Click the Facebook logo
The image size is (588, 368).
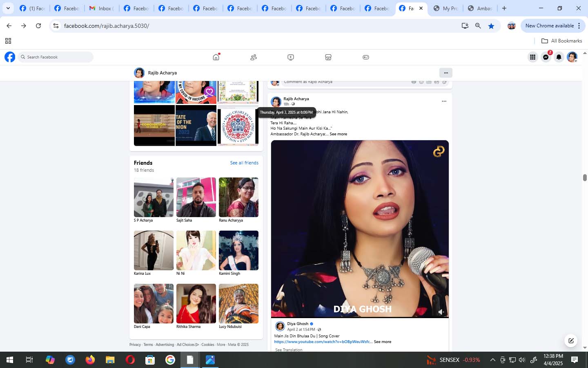(10, 57)
